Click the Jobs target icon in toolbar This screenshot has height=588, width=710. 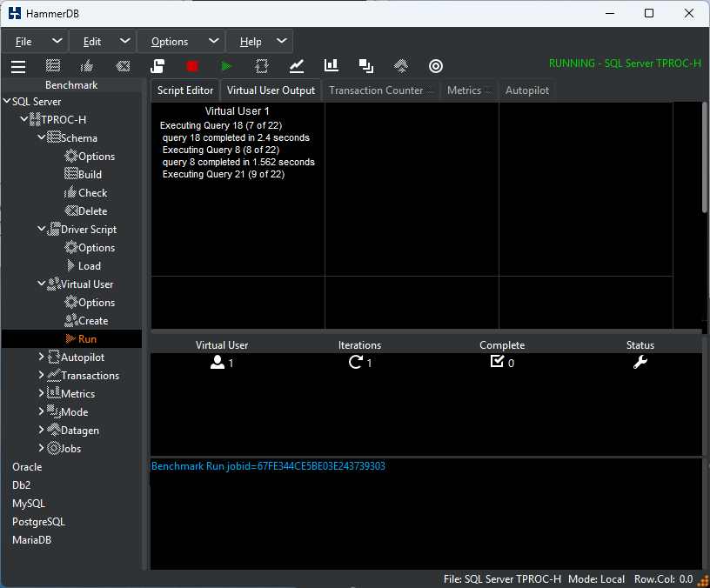(436, 66)
